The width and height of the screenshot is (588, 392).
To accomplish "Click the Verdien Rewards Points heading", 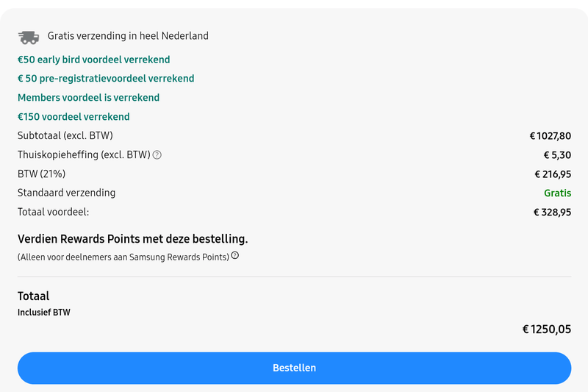I will [132, 239].
